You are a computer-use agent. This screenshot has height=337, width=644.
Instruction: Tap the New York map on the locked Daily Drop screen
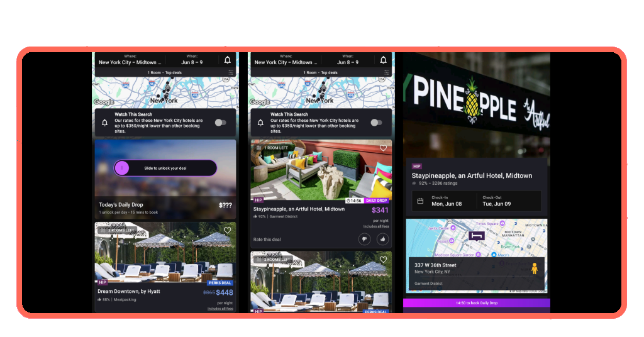(165, 92)
